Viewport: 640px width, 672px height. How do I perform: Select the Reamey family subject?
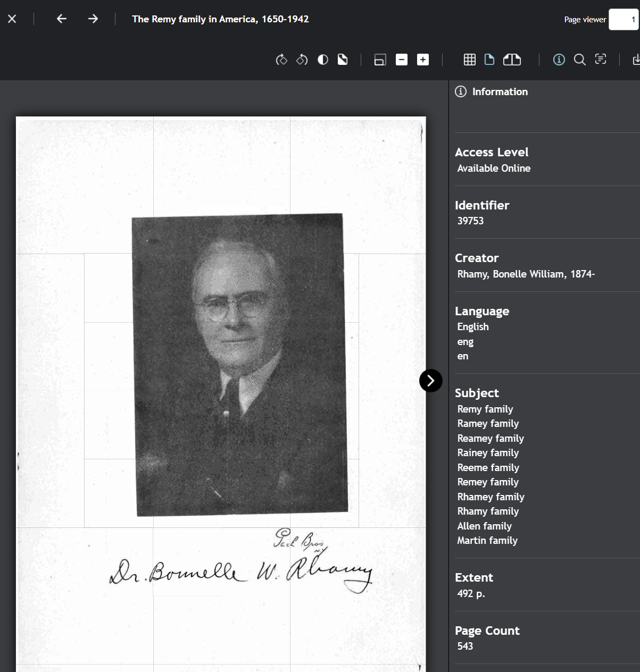(x=491, y=438)
